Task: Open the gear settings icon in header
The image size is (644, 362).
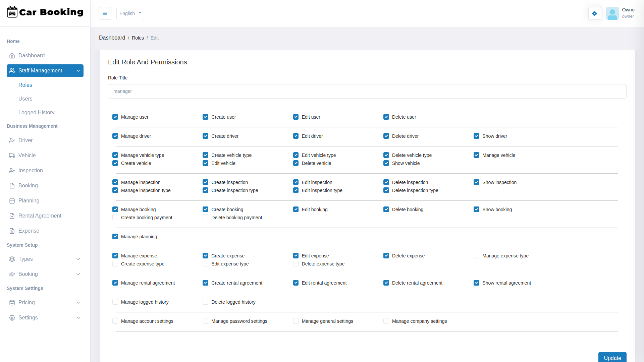Action: [594, 13]
